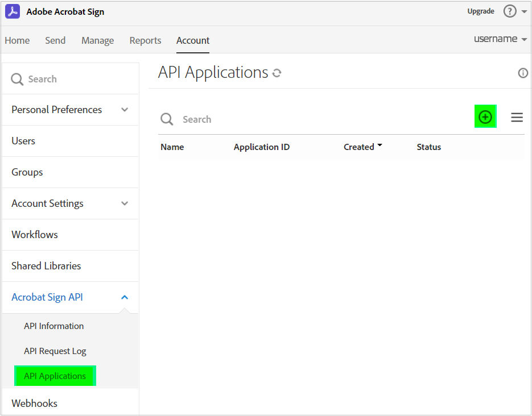Click the refresh icon beside API Applications
The width and height of the screenshot is (532, 416).
(x=277, y=73)
